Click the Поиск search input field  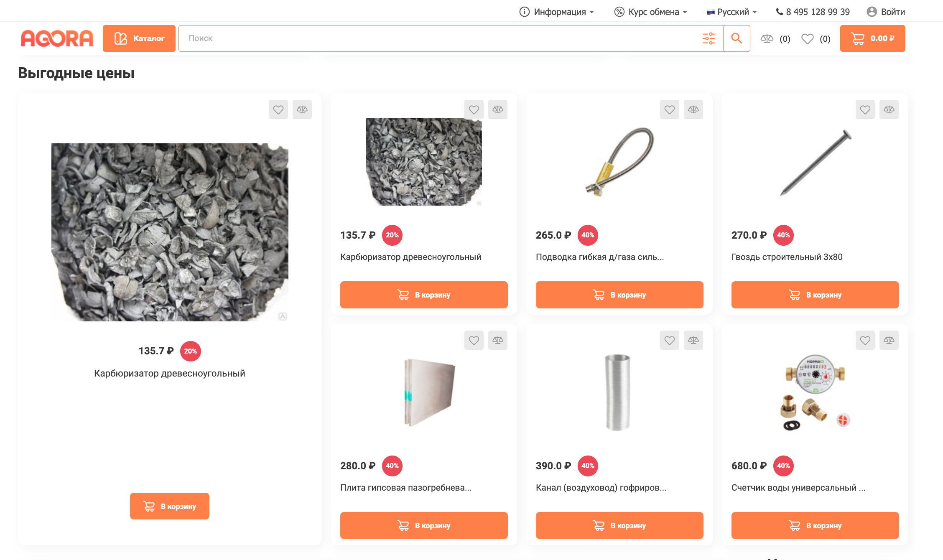point(439,38)
